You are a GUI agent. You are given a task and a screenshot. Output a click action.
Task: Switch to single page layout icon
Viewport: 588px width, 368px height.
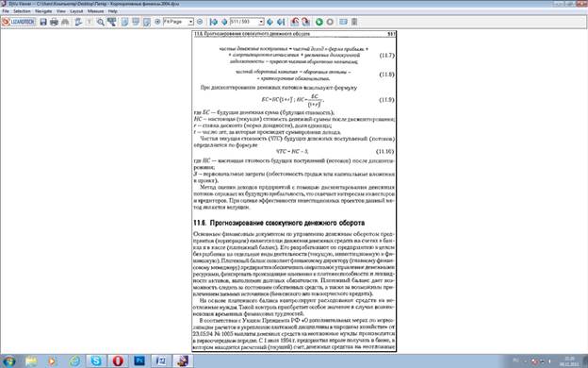(x=125, y=22)
